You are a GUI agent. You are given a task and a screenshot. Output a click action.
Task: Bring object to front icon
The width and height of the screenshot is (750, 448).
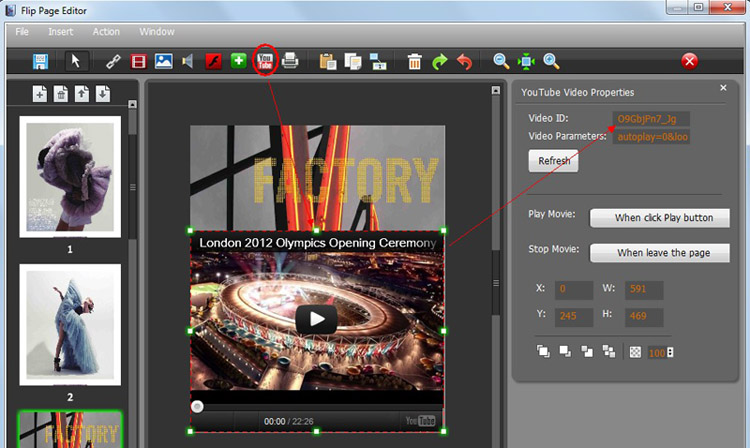(543, 351)
